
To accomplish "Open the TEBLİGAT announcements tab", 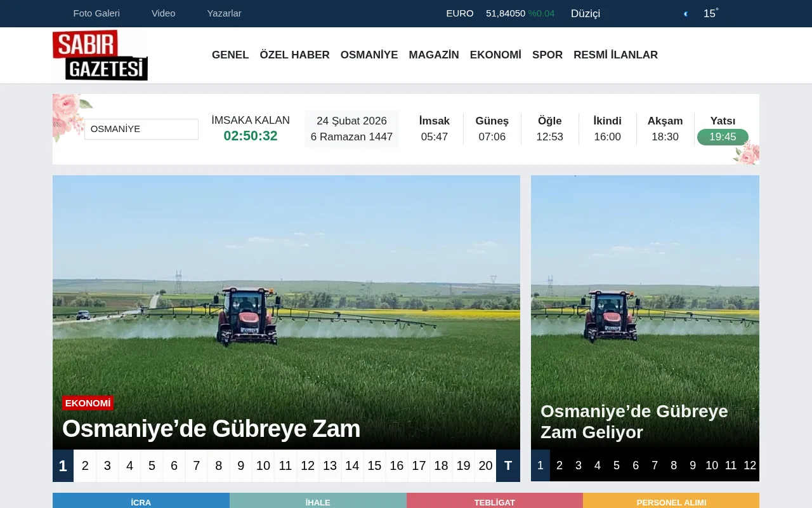I will point(494,502).
